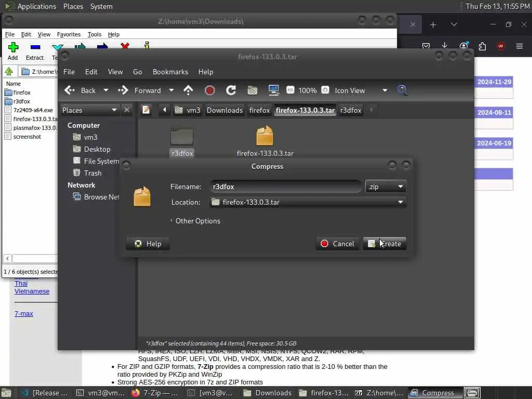The height and width of the screenshot is (399, 532).
Task: Show previous path segments with left arrow
Action: (165, 110)
